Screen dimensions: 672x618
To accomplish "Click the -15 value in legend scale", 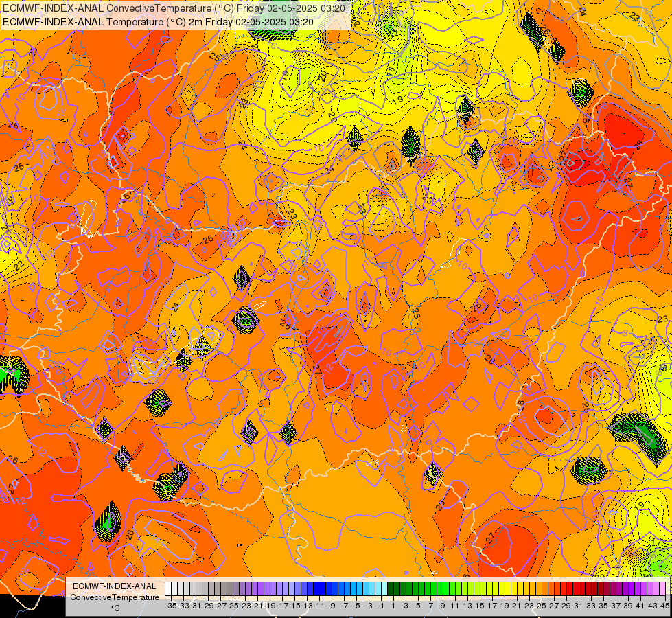I will (295, 606).
